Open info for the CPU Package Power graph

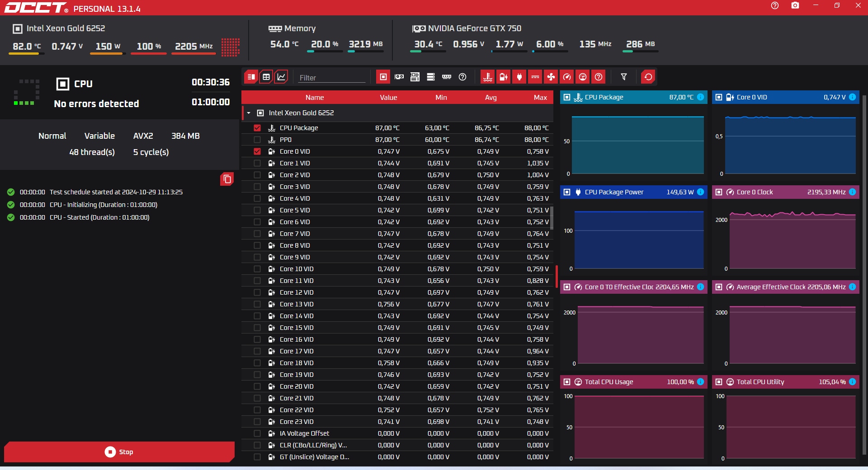(x=700, y=192)
